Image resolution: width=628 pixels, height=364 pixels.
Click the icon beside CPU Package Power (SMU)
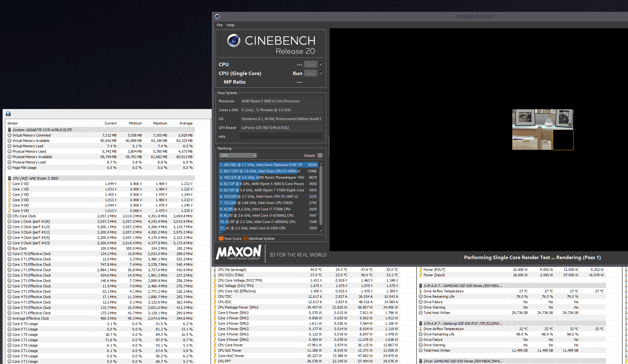[215, 307]
